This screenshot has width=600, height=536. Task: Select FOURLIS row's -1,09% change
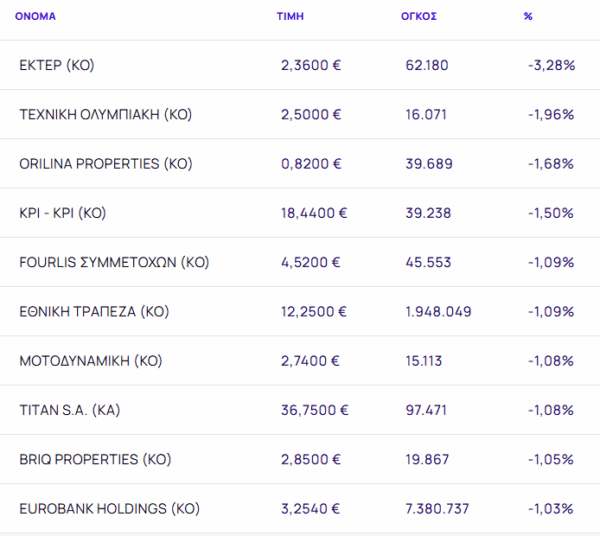551,262
